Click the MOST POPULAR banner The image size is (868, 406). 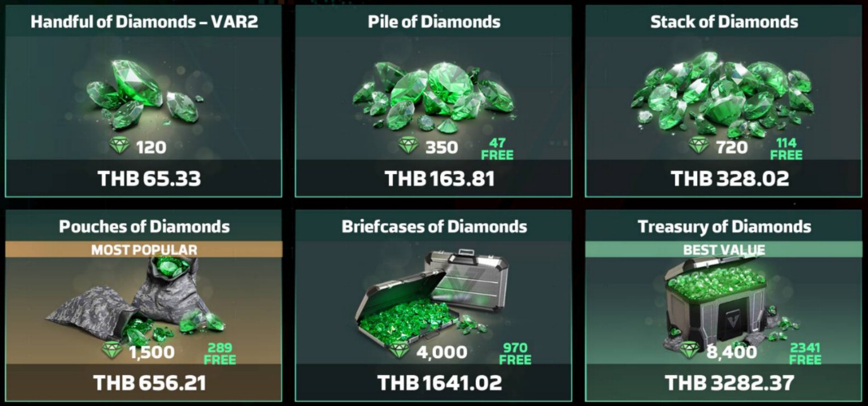[144, 250]
